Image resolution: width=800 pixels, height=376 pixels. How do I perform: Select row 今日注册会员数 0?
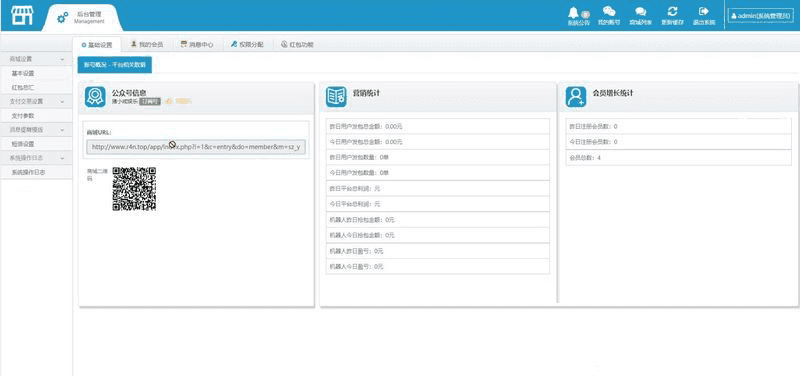(x=679, y=142)
